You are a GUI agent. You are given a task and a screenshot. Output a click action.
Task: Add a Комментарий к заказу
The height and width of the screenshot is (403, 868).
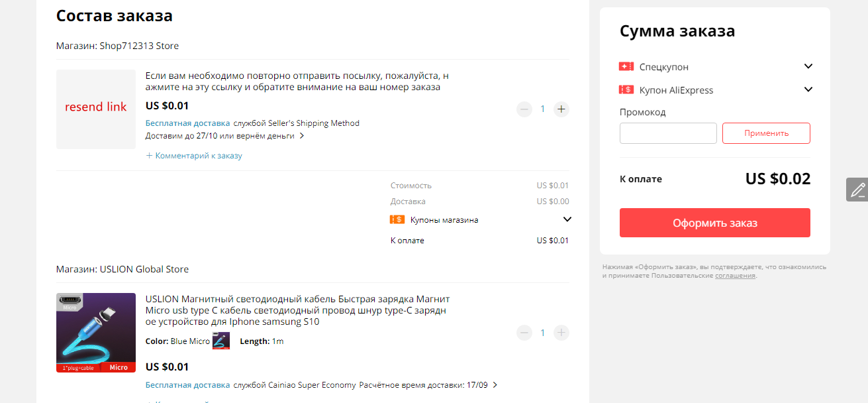pyautogui.click(x=194, y=156)
